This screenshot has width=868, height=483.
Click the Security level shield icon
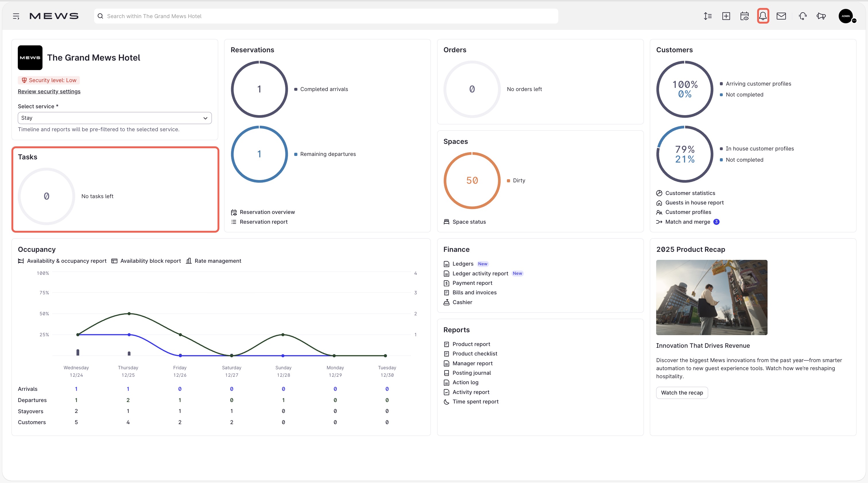click(24, 80)
